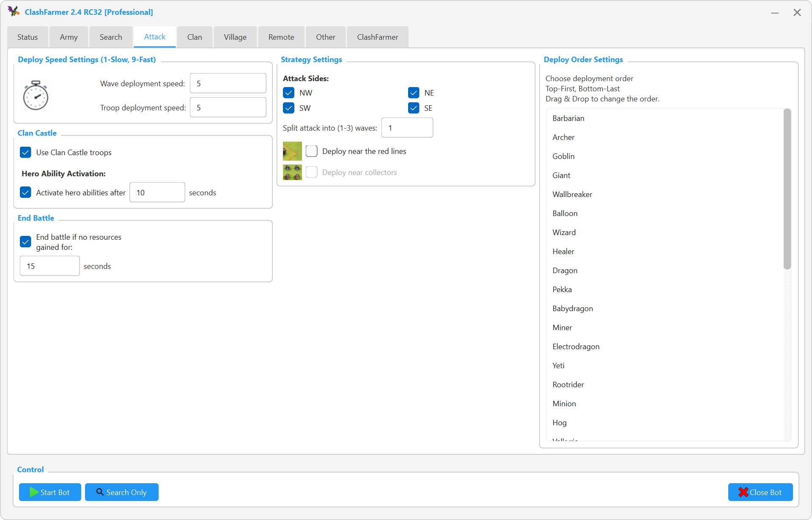Switch to the Remote tab
The image size is (812, 520).
[281, 37]
